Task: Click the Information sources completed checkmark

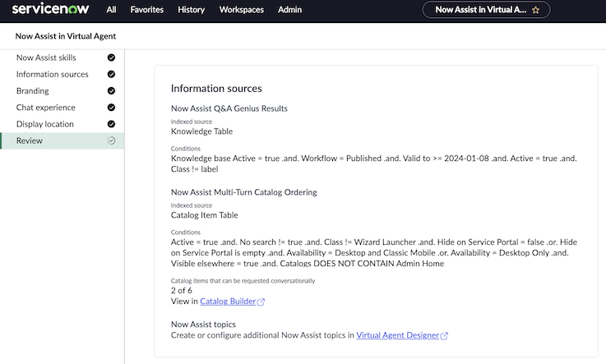Action: pyautogui.click(x=111, y=74)
